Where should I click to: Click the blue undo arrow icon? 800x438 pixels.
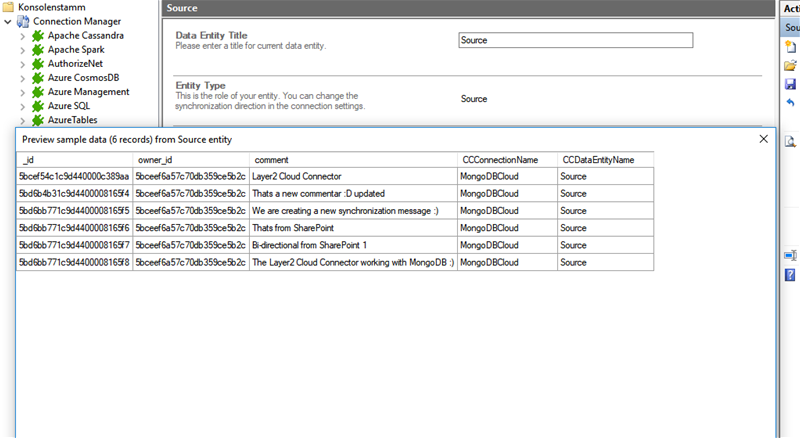(x=790, y=103)
